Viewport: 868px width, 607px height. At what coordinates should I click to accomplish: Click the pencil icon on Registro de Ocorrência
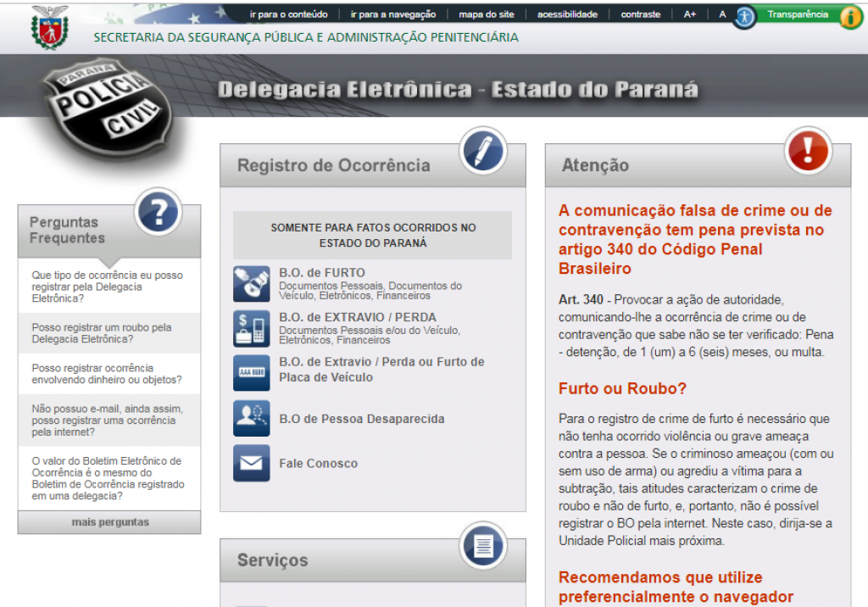482,151
